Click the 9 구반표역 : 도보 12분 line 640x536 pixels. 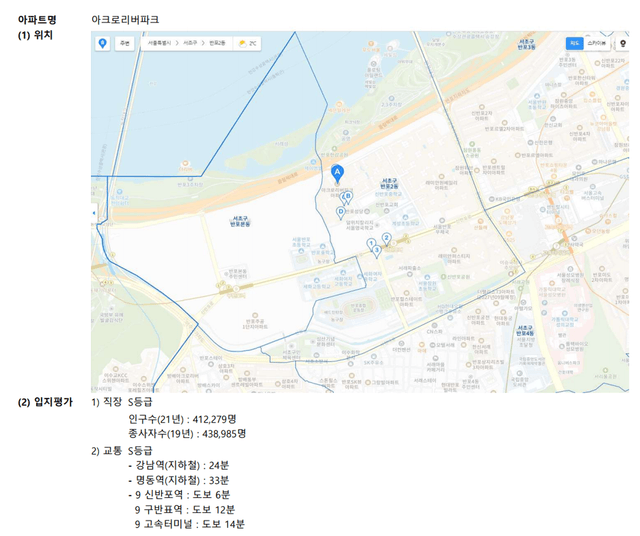[185, 509]
